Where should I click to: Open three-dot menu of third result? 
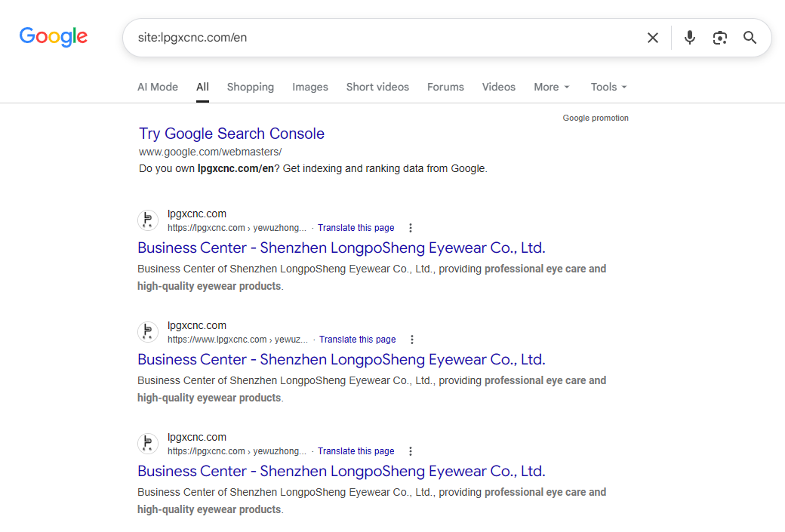(411, 451)
